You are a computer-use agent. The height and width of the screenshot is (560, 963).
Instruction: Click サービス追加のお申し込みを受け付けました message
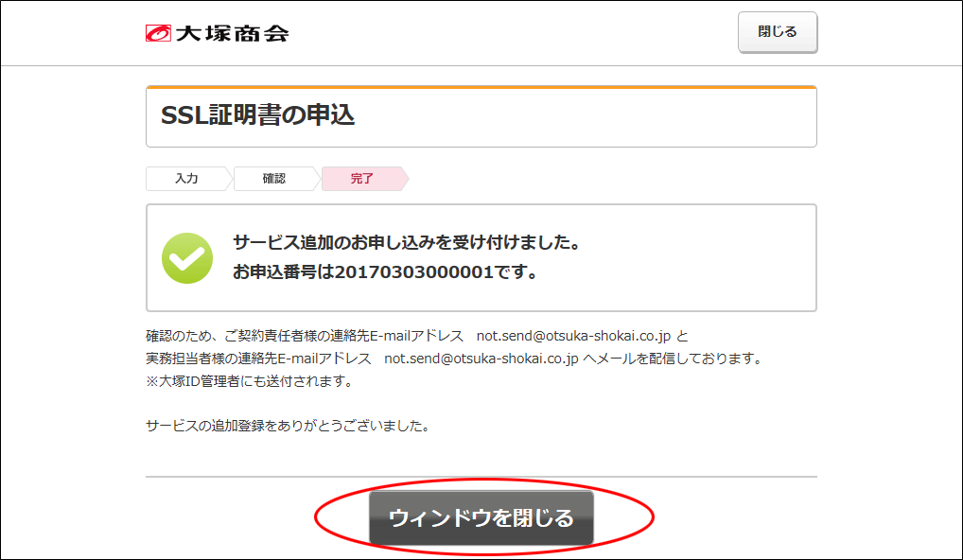tap(407, 242)
